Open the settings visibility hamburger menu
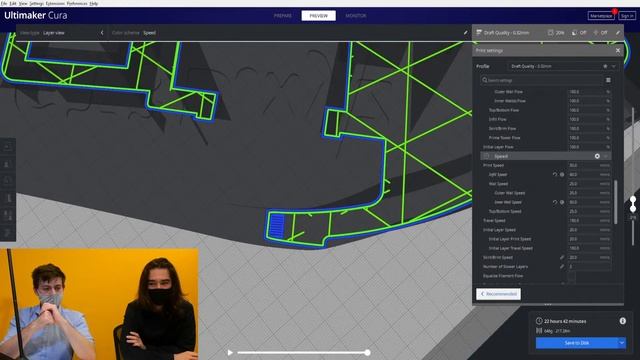The width and height of the screenshot is (640, 360). (608, 80)
